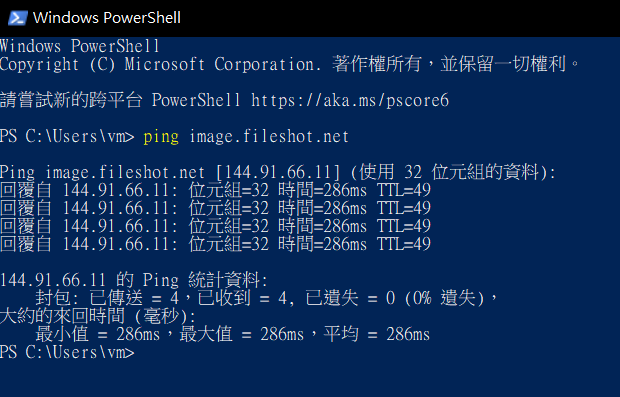Viewport: 620px width, 397px height.
Task: Select image.fileshot.net on the command line
Action: coord(269,136)
